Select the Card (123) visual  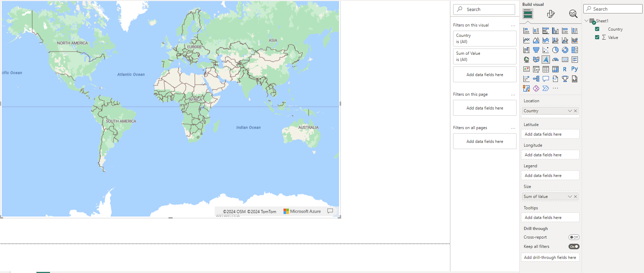tap(565, 60)
